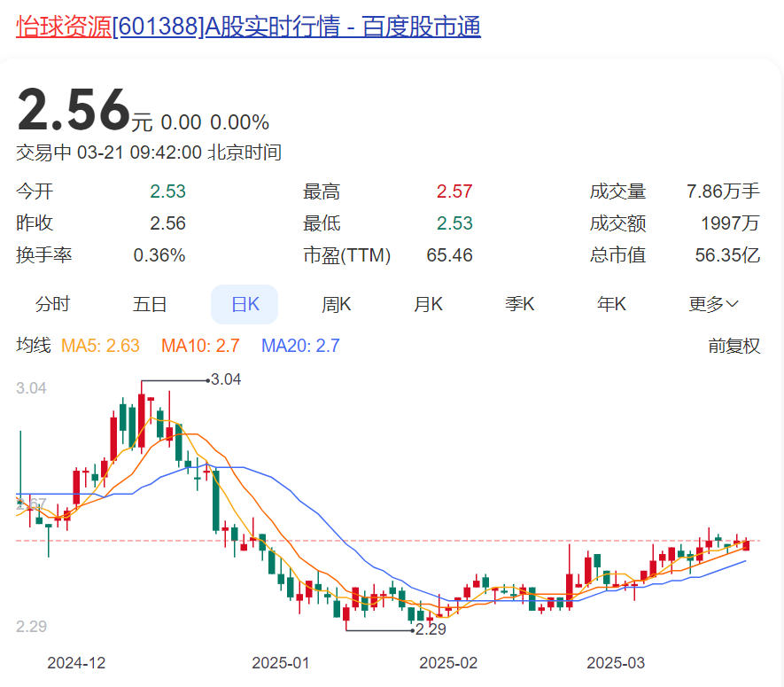Select the 周K chart tab
The width and height of the screenshot is (784, 687).
(337, 304)
